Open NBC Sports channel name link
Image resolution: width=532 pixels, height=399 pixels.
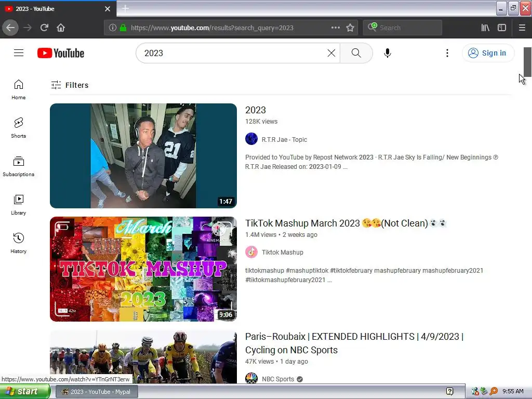click(278, 379)
